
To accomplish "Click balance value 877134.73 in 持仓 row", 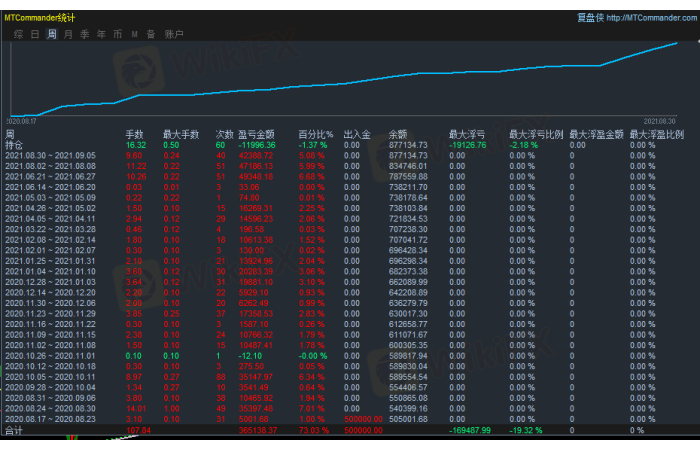I will (408, 145).
